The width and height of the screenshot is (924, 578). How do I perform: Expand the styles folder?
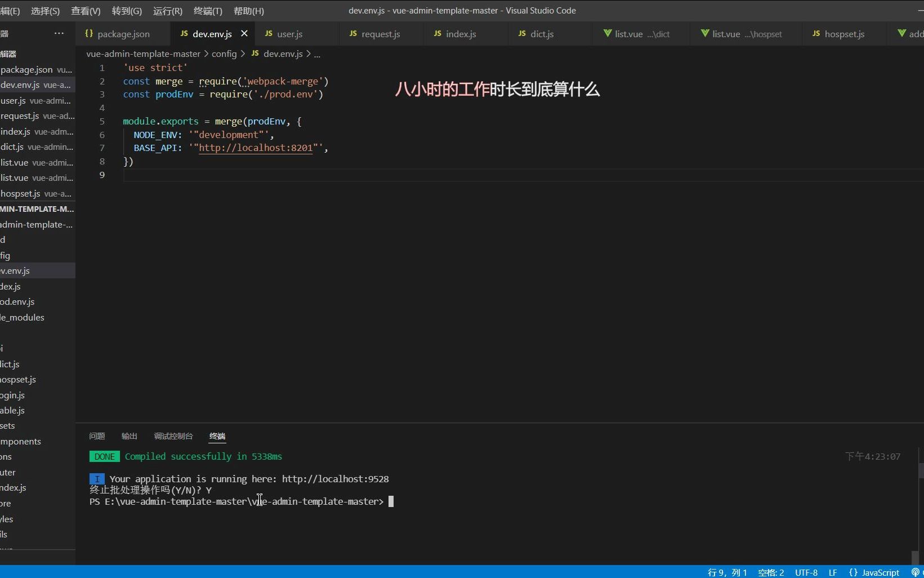click(37, 519)
